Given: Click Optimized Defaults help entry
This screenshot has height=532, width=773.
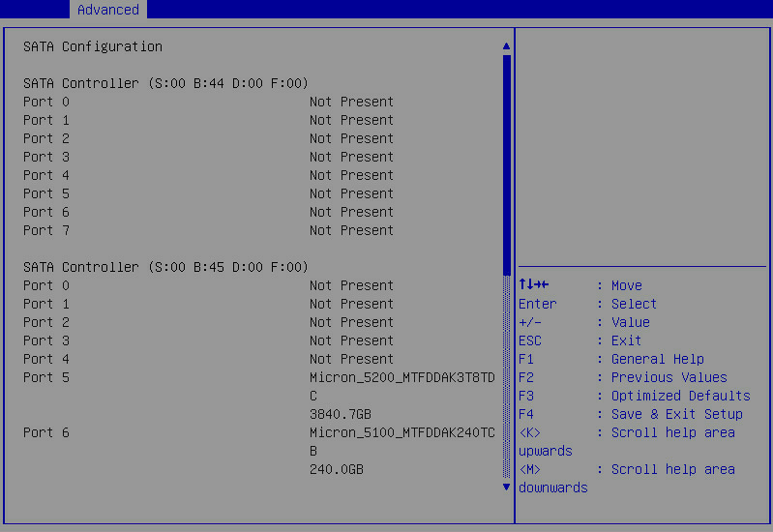Looking at the screenshot, I should [681, 396].
